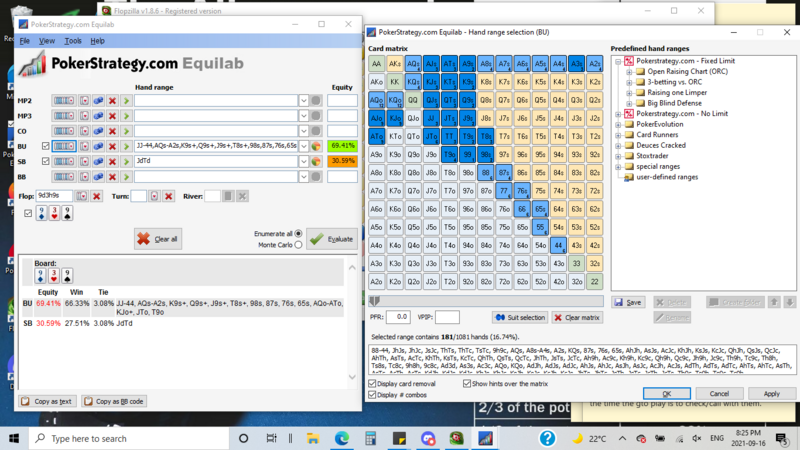The height and width of the screenshot is (450, 800).
Task: Open card selector for MP3 player
Action: 84,116
